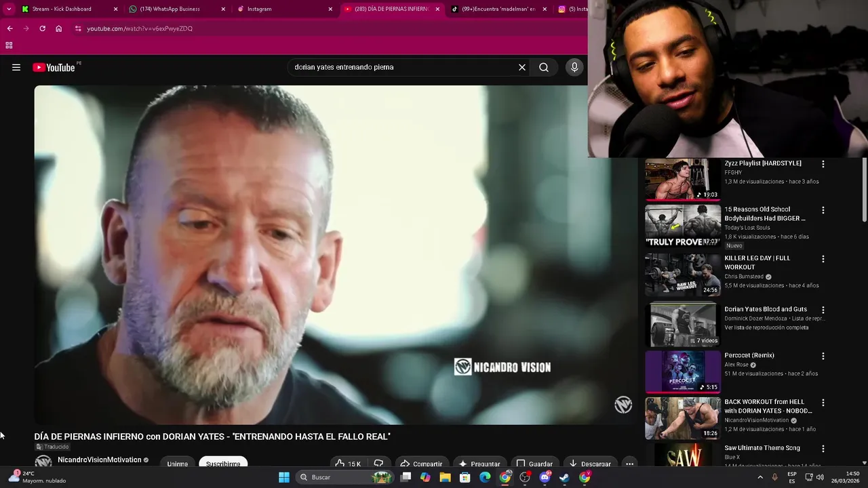This screenshot has height=488, width=868.
Task: Close the Kick Dashboard tab
Action: click(115, 9)
